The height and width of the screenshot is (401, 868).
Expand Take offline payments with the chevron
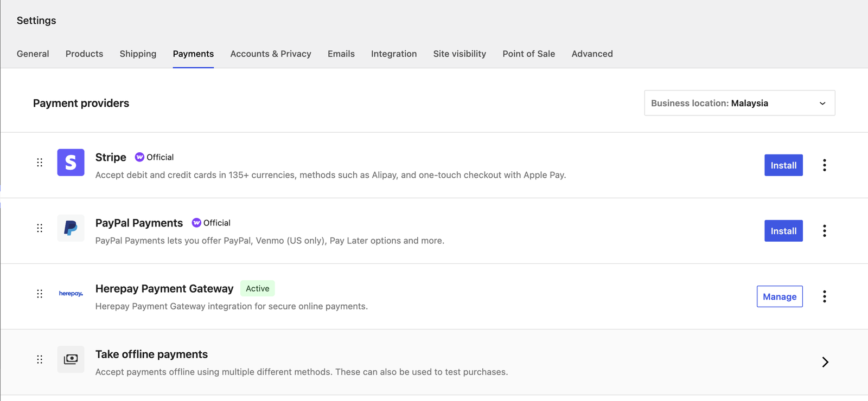click(x=825, y=362)
